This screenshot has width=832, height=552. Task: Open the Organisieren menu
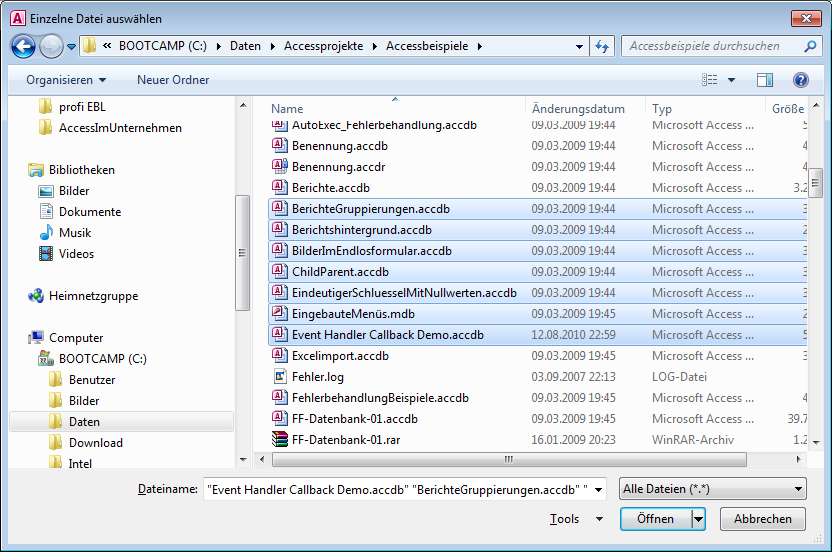66,80
